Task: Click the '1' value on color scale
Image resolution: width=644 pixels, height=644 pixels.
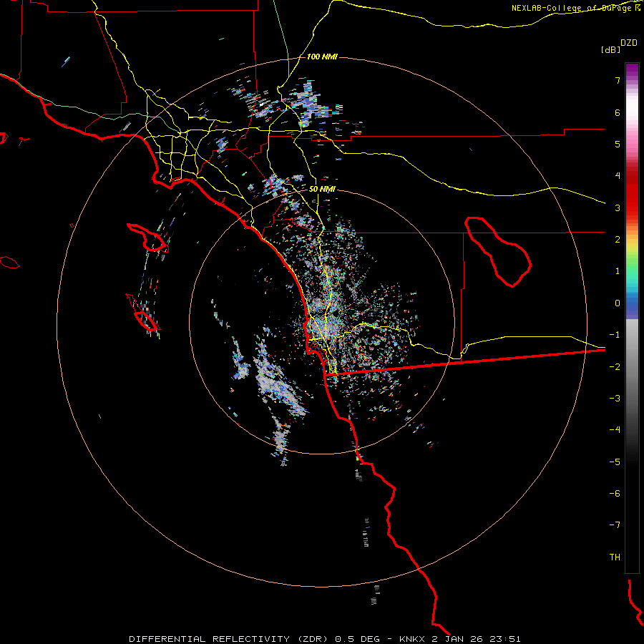Action: point(618,271)
